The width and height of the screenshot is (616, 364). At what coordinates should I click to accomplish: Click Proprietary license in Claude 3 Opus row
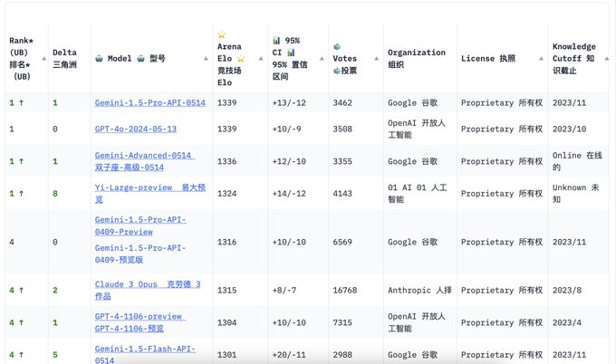(x=502, y=290)
